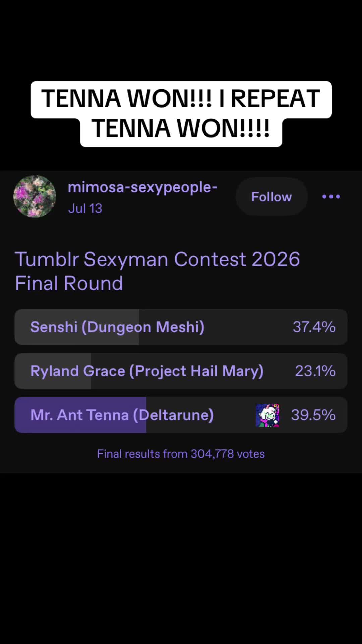The image size is (362, 644).
Task: Click the gray filled bar of Senshi's result
Action: 77,327
